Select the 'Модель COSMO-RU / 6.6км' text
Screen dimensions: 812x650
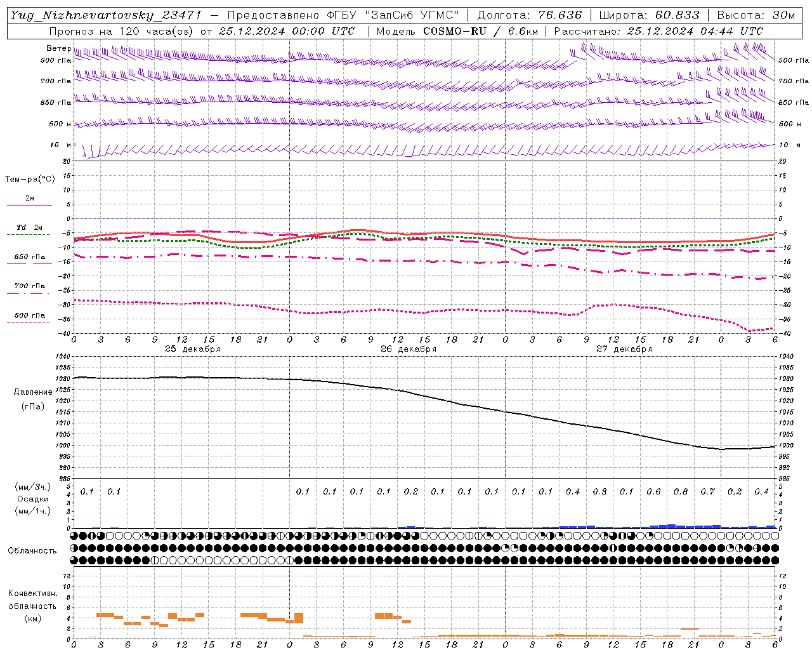coord(457,31)
